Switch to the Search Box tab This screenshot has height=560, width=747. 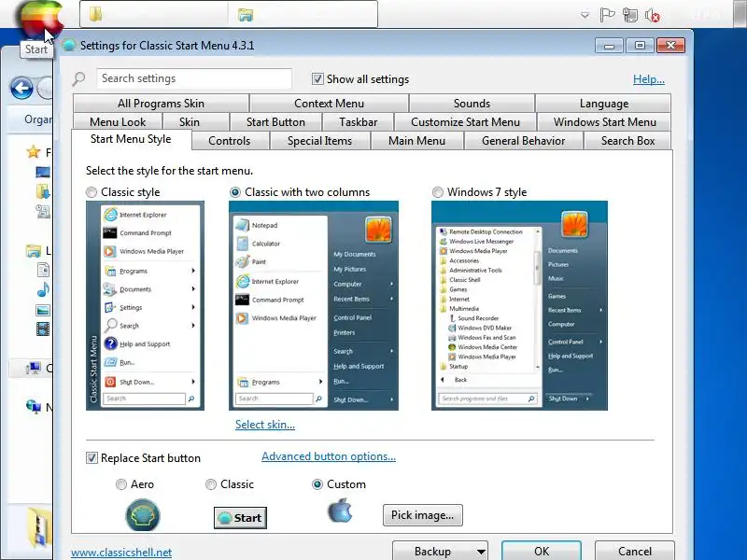point(627,141)
